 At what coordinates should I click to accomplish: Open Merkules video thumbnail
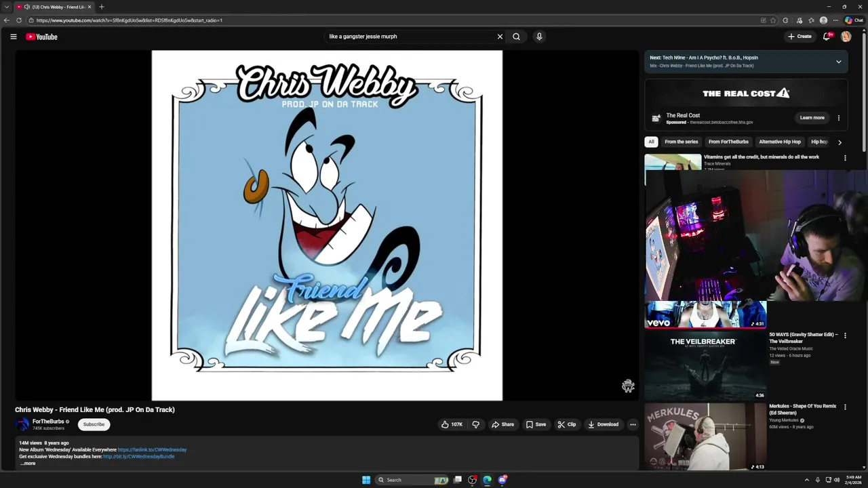(x=705, y=436)
